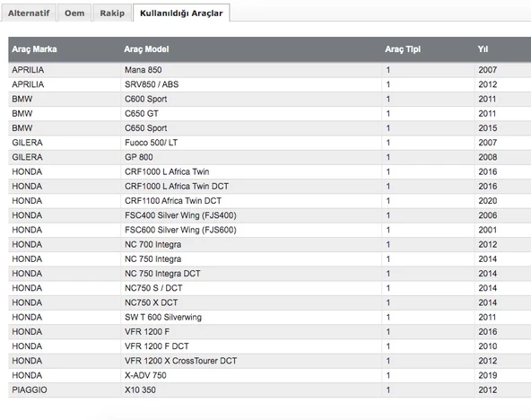
Task: Open the Kullanıldığı Araçlar tab
Action: click(x=181, y=13)
